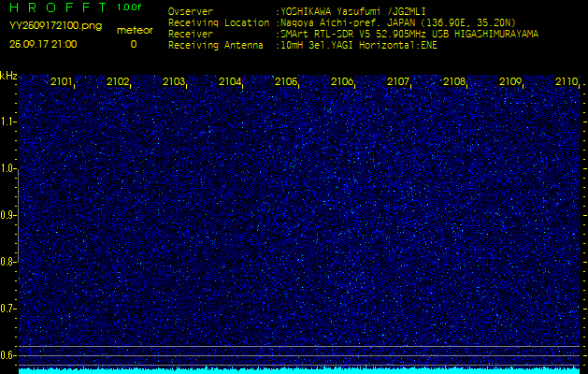Click the Receiving Antenna YAGI description
588x374 pixels.
[358, 44]
